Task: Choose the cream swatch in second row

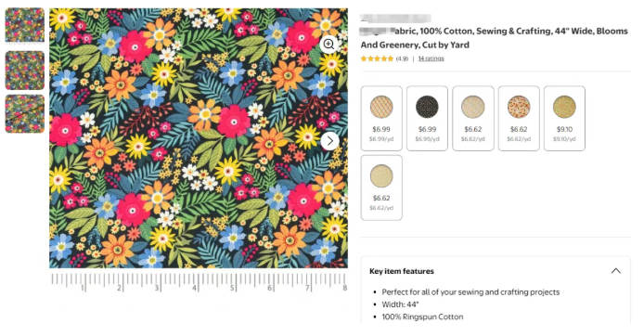Action: click(381, 187)
